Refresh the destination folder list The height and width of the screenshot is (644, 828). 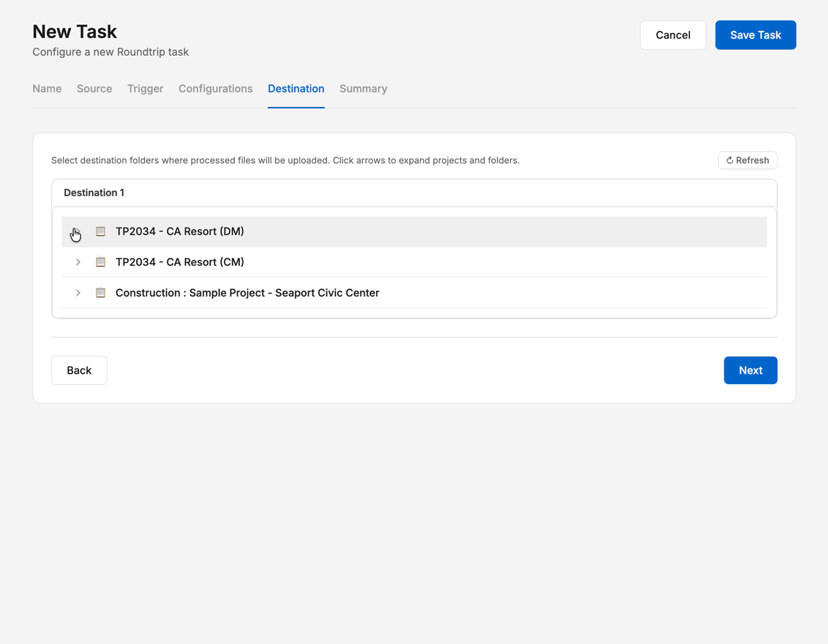[x=747, y=161]
